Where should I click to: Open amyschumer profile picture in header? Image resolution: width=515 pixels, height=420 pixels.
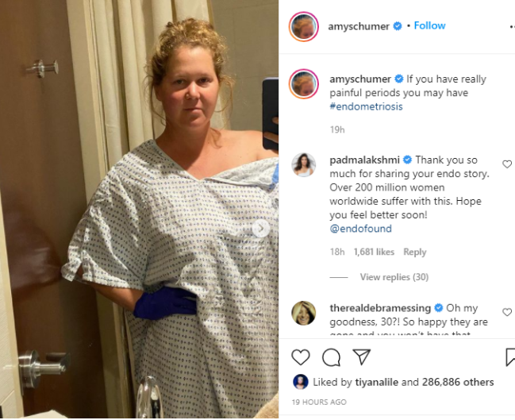pos(303,27)
